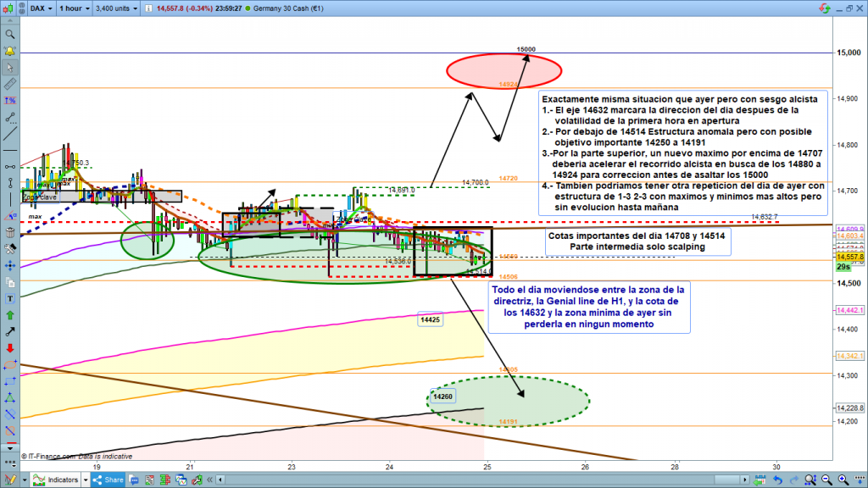Open the DAX instrument dropdown
868x488 pixels.
click(x=41, y=9)
